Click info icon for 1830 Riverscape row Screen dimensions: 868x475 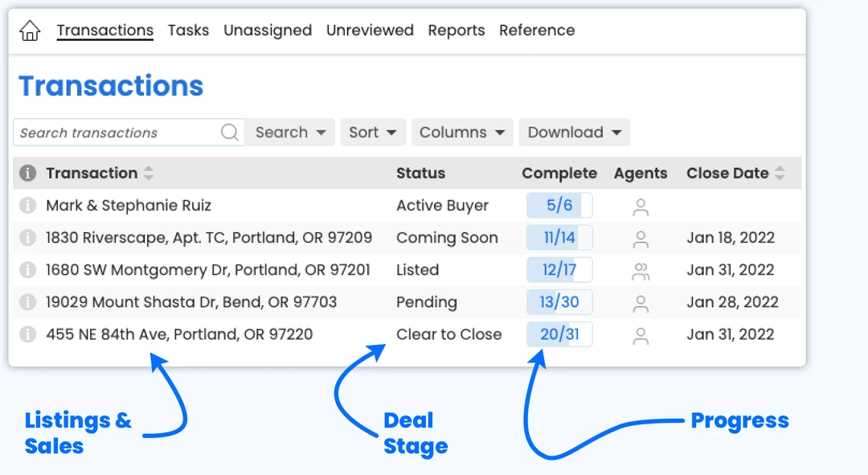click(x=28, y=238)
